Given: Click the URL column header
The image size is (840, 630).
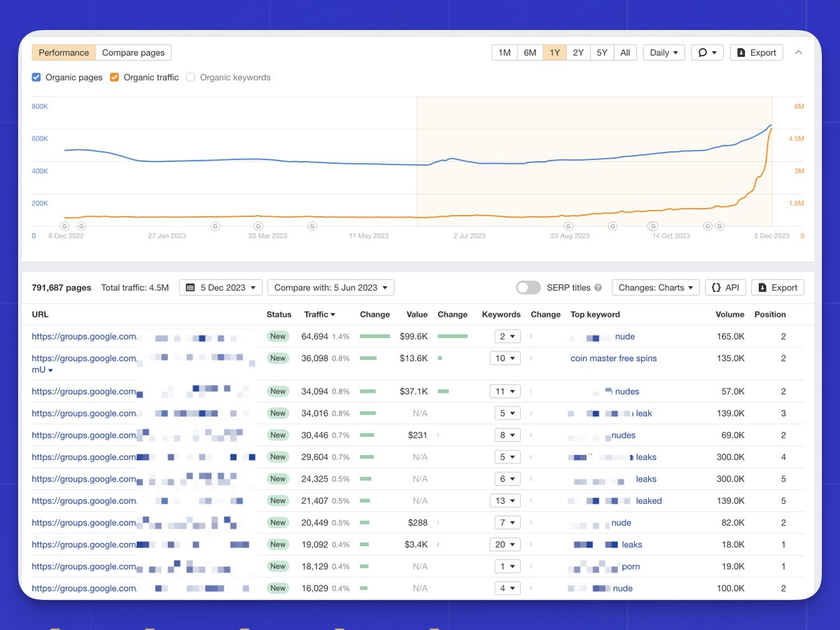Looking at the screenshot, I should click(40, 314).
